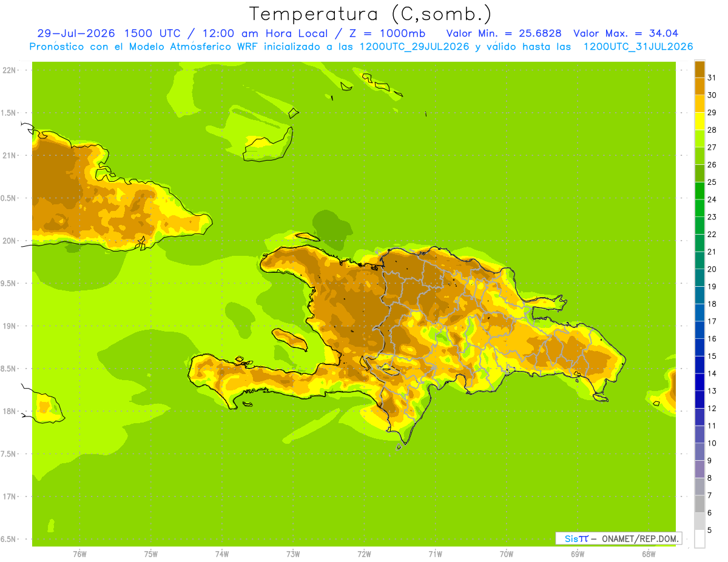Click the legend color band between 20 and 21

699,260
